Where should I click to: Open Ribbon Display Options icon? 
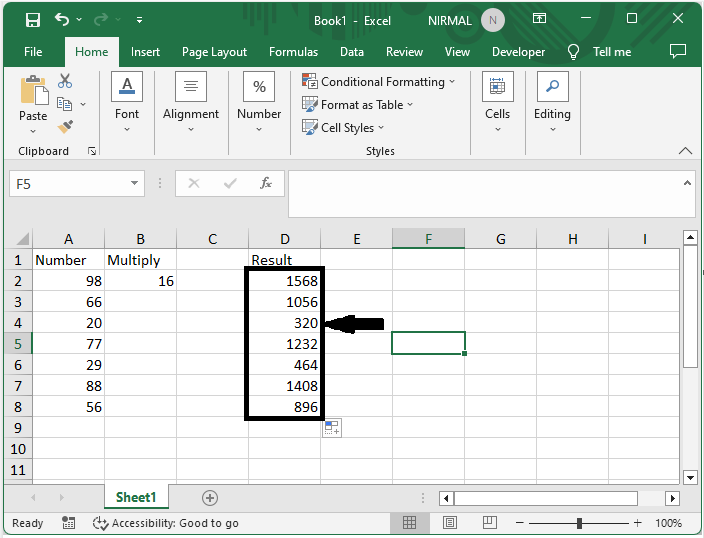539,18
